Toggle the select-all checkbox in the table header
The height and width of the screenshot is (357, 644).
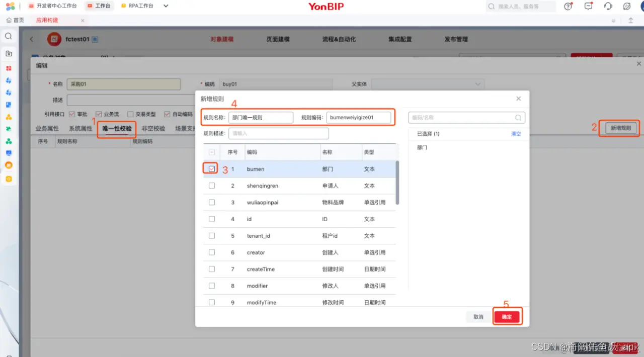coord(212,152)
